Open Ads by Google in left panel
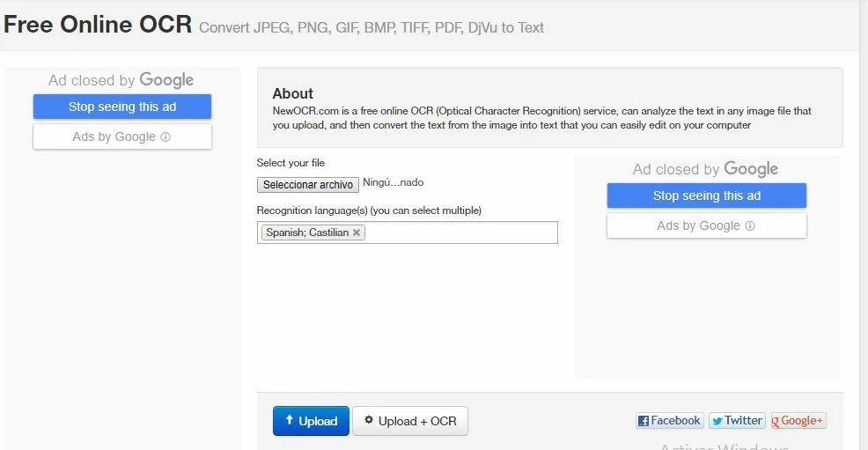 click(x=122, y=136)
